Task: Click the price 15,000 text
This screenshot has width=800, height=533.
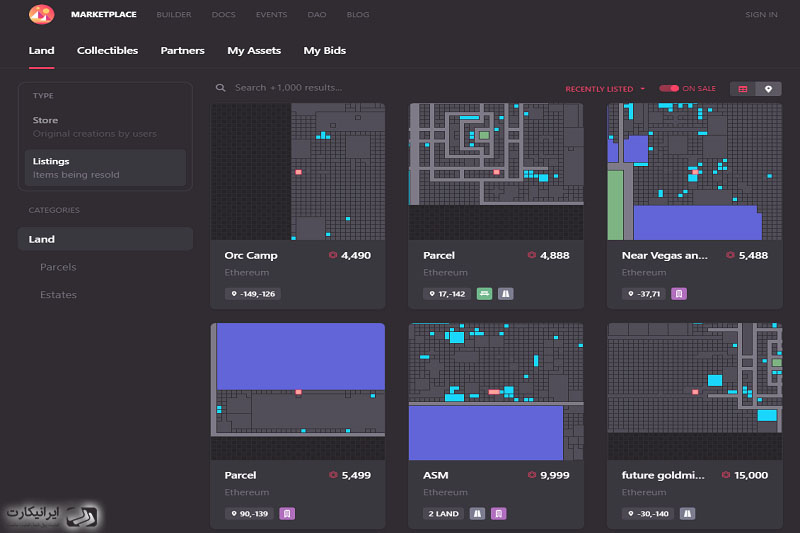Action: pyautogui.click(x=751, y=475)
